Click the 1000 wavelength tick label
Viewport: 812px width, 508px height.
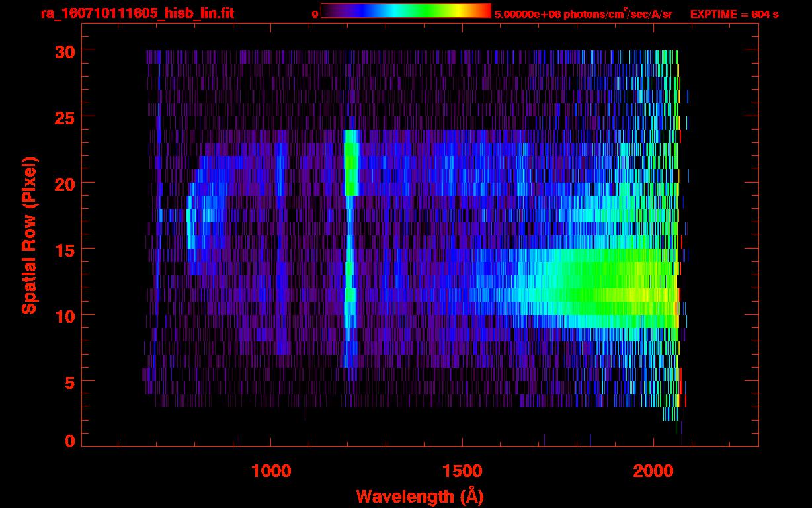[x=270, y=471]
